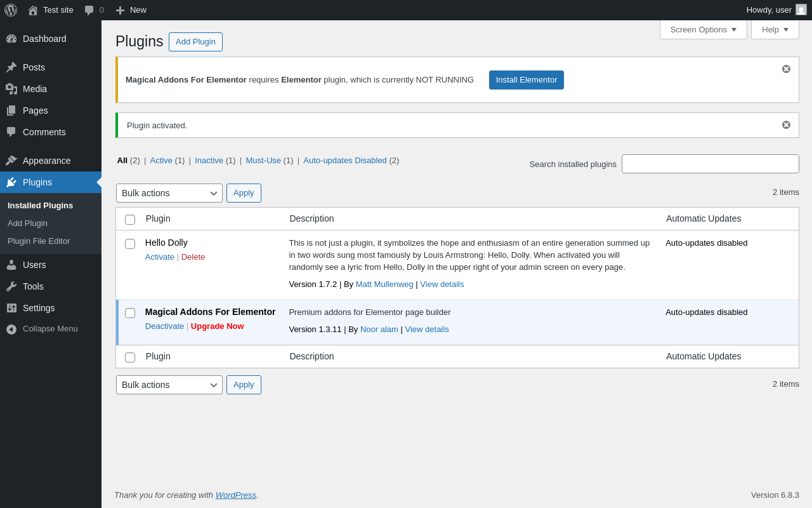Click the Users person icon

11,265
